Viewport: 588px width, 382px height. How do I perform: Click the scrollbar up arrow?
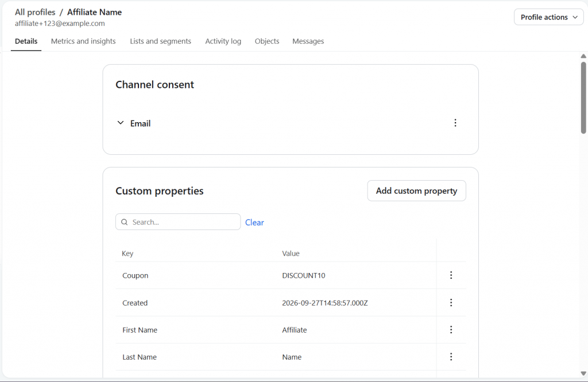(x=583, y=56)
